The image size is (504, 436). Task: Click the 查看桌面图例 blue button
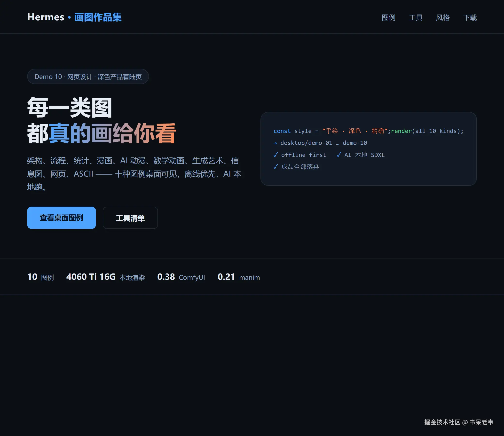62,218
